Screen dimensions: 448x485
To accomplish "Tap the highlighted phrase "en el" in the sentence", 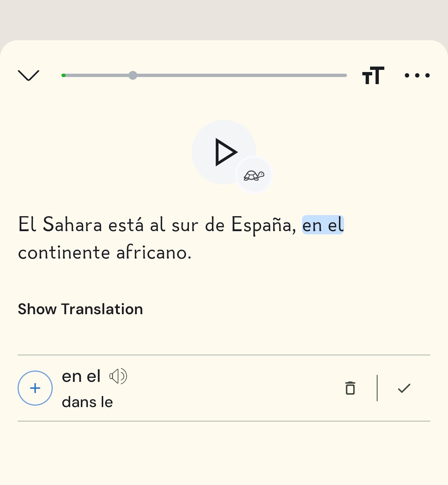I will pyautogui.click(x=323, y=225).
